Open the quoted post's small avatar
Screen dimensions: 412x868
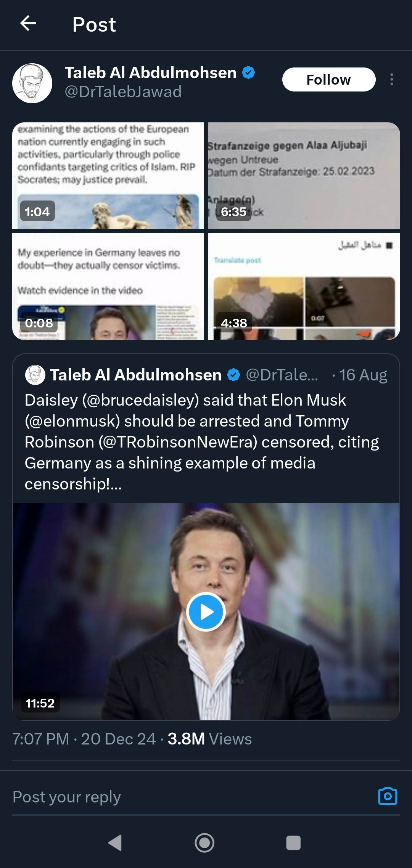[x=35, y=375]
